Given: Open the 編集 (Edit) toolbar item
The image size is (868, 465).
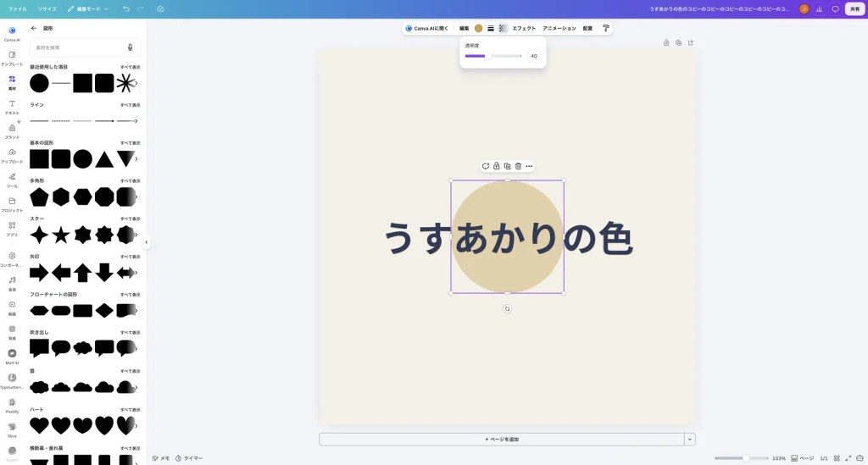Looking at the screenshot, I should [x=464, y=28].
